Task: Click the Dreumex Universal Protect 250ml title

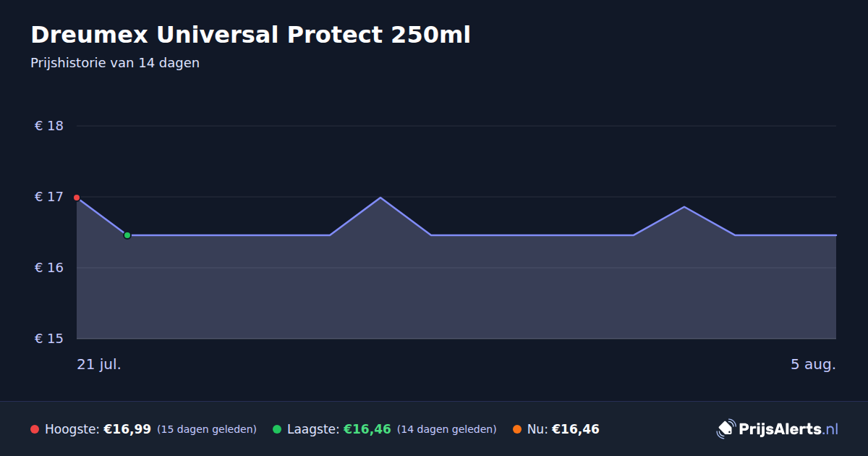Action: (250, 35)
